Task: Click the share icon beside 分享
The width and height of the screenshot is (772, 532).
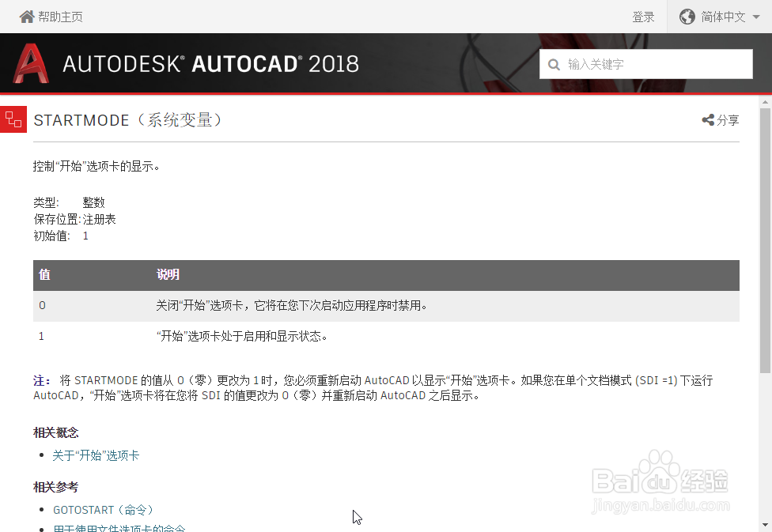Action: (x=708, y=120)
